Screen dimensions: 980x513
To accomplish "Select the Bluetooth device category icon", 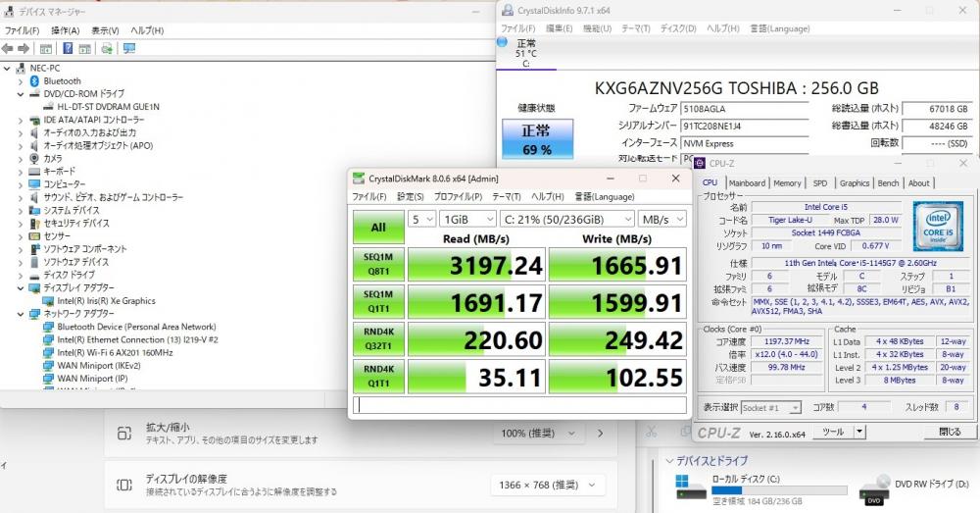I will coord(35,81).
